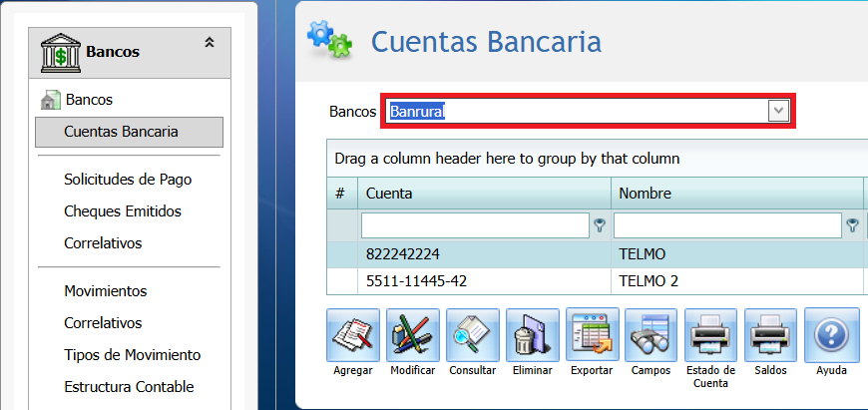Open Estructura Contable sidebar link

pos(129,386)
